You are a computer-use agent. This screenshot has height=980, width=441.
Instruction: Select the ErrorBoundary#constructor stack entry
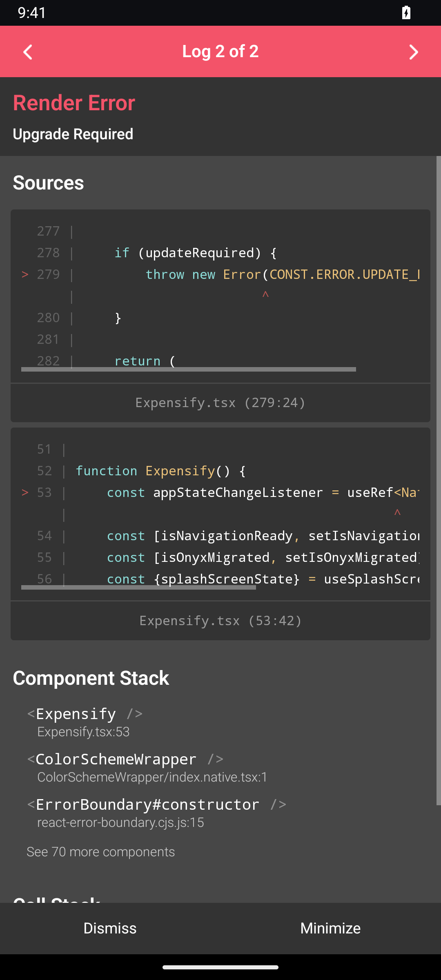[x=157, y=813]
